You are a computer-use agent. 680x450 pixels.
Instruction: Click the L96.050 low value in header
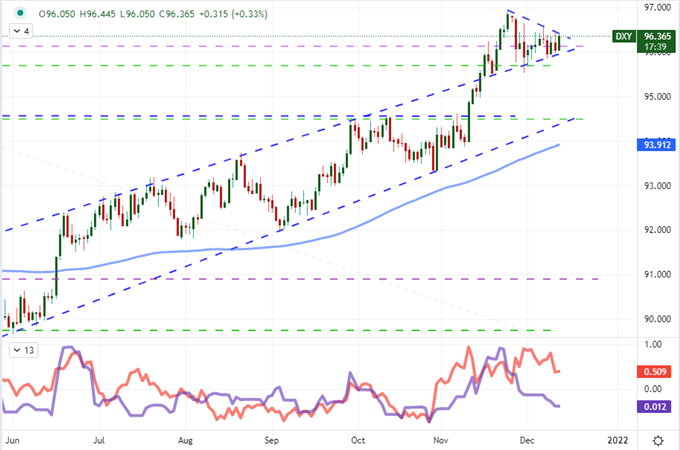(x=137, y=14)
